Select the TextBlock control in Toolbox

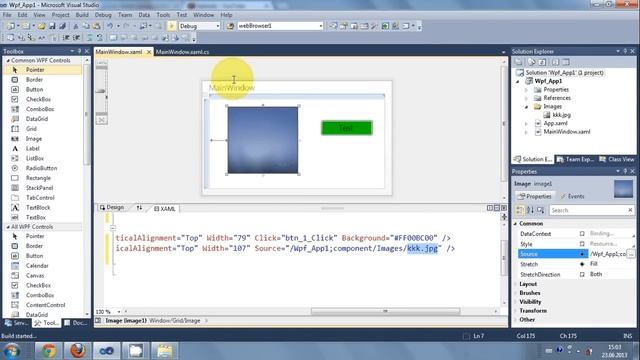(x=38, y=207)
